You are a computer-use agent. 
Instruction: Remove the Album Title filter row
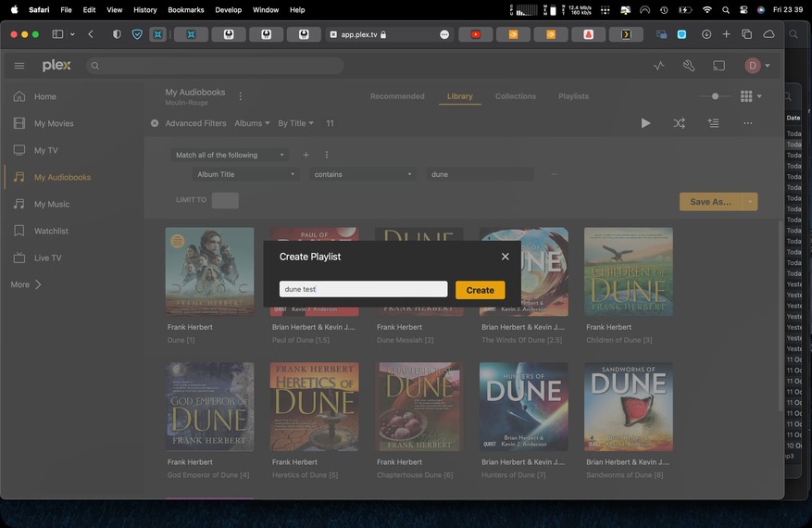point(555,175)
